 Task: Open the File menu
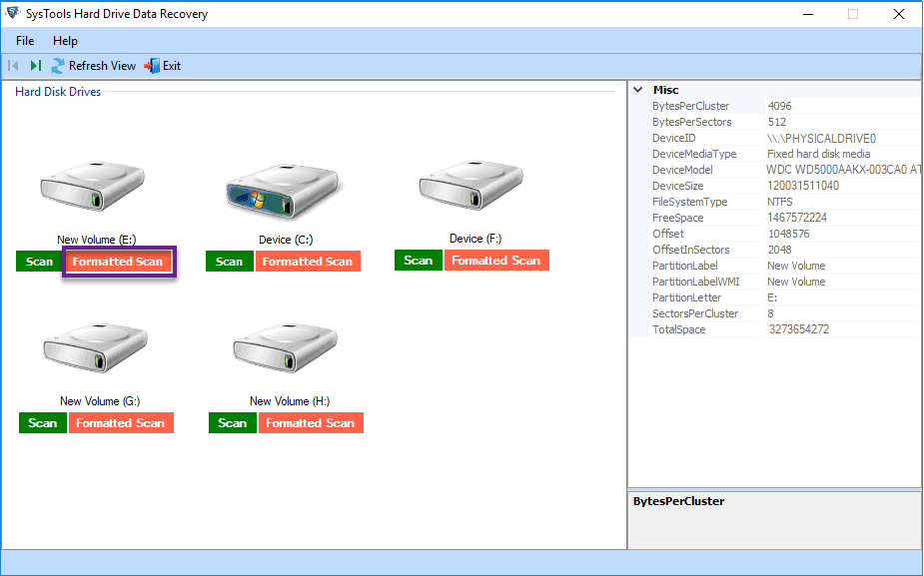point(25,41)
